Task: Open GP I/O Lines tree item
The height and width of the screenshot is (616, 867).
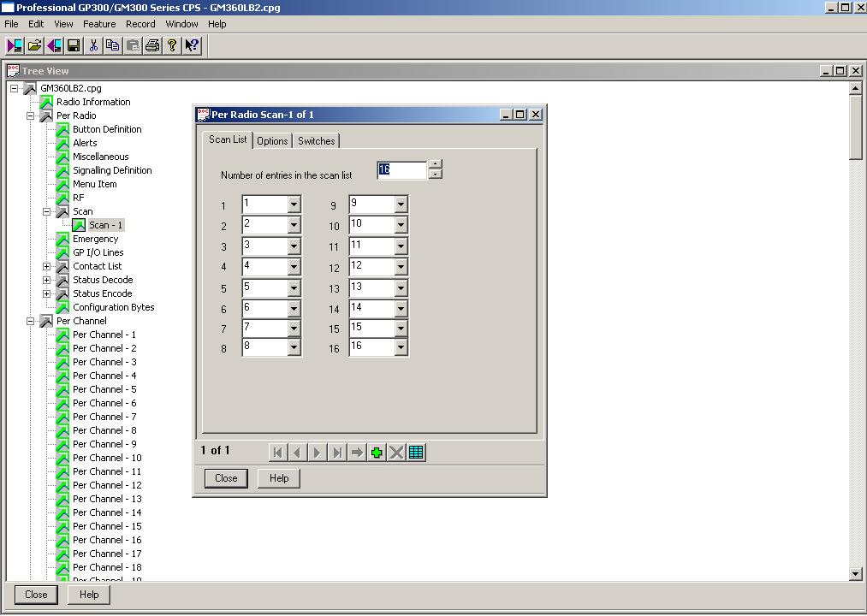Action: point(98,252)
